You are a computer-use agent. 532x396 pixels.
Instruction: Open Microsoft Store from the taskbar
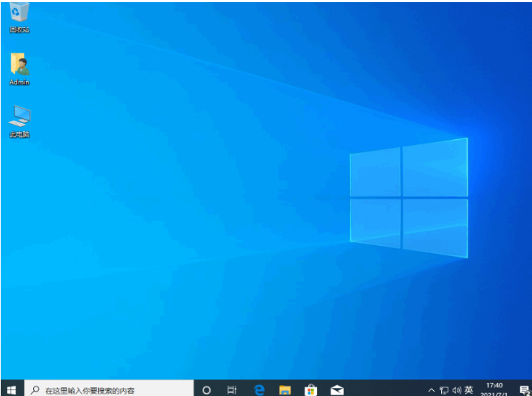click(x=311, y=390)
